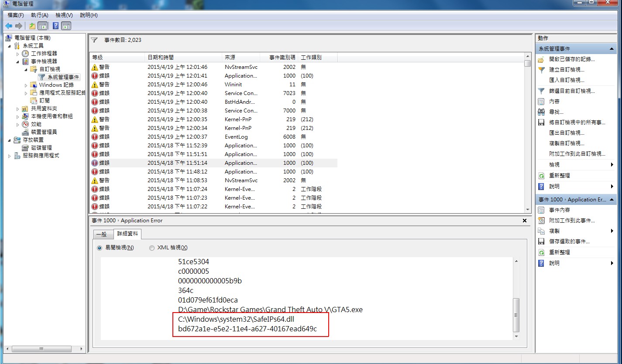Click the lower 說明 help icon
Image resolution: width=622 pixels, height=364 pixels.
tap(541, 263)
